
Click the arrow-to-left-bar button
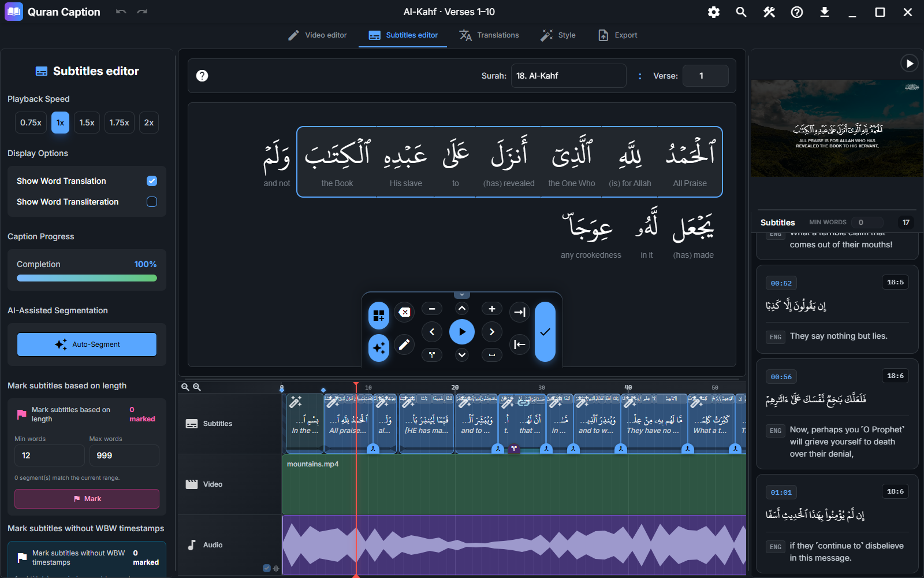pos(520,345)
